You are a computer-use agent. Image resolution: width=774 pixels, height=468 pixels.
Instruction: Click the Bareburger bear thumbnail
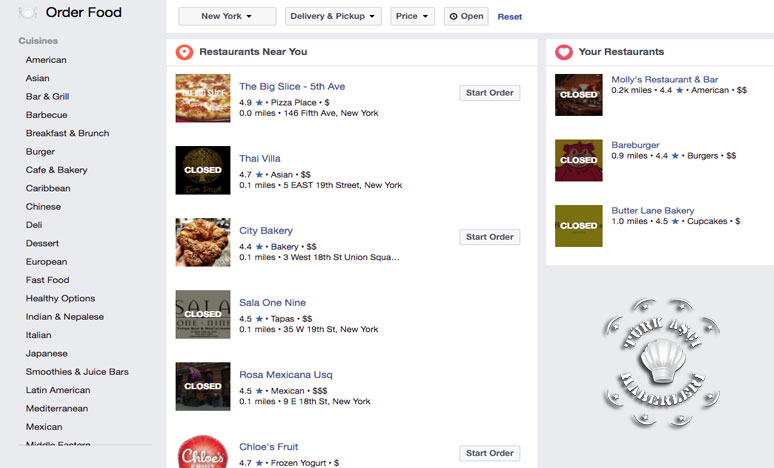579,160
